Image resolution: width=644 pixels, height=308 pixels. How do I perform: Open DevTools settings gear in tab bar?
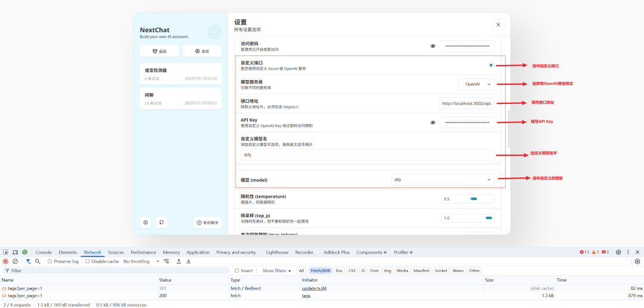tap(618, 252)
